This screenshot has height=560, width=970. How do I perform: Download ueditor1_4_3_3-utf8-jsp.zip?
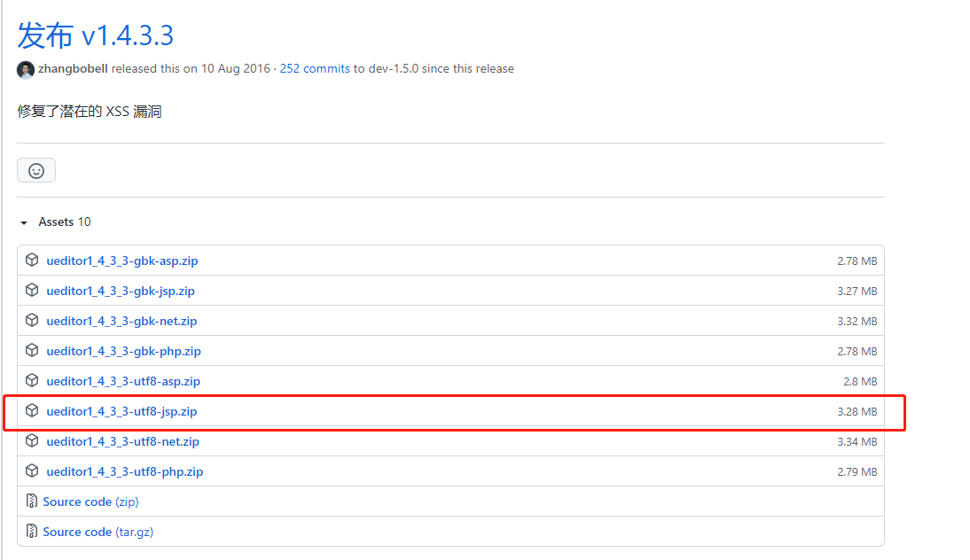[x=121, y=412]
